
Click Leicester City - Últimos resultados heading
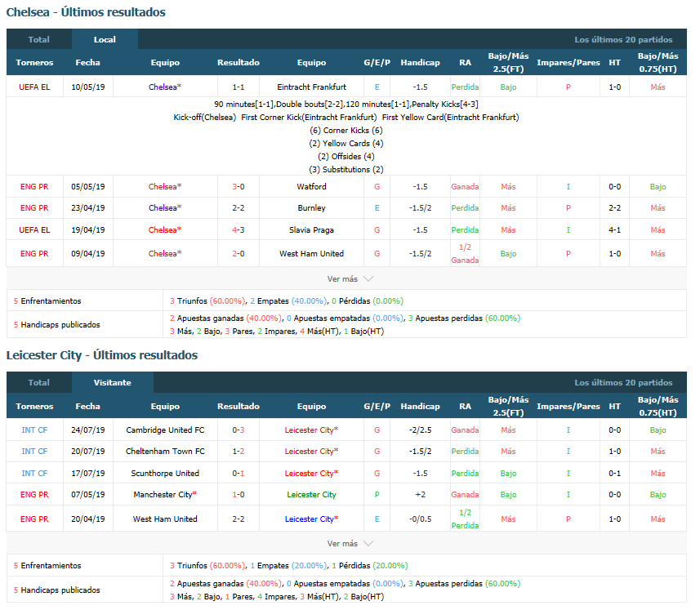(x=102, y=355)
